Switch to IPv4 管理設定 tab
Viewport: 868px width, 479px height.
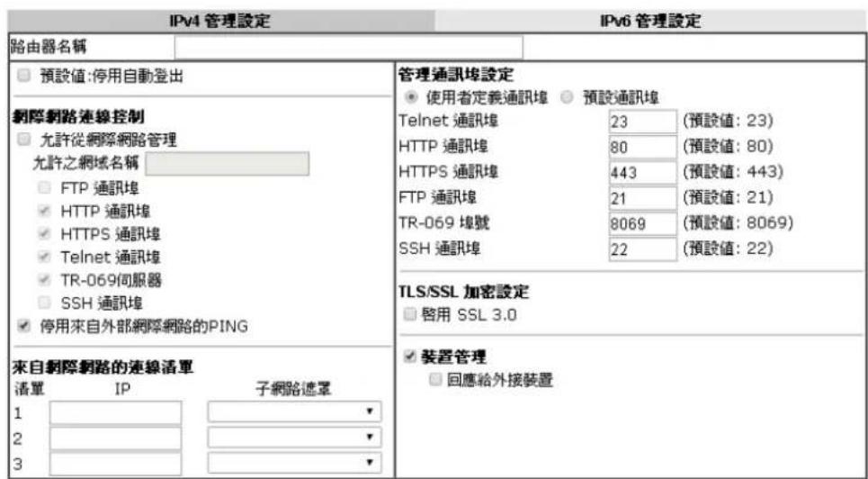coord(220,22)
